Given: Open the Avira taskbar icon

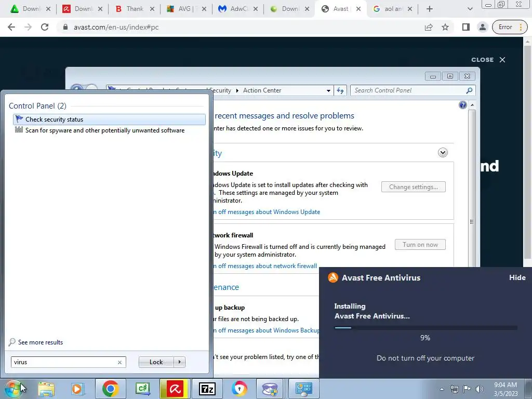Looking at the screenshot, I should [x=175, y=389].
